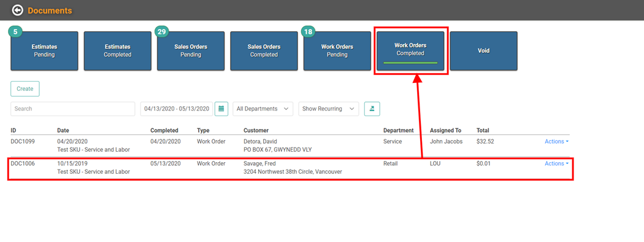Click the Retail department cell
This screenshot has height=242, width=644.
coord(391,164)
